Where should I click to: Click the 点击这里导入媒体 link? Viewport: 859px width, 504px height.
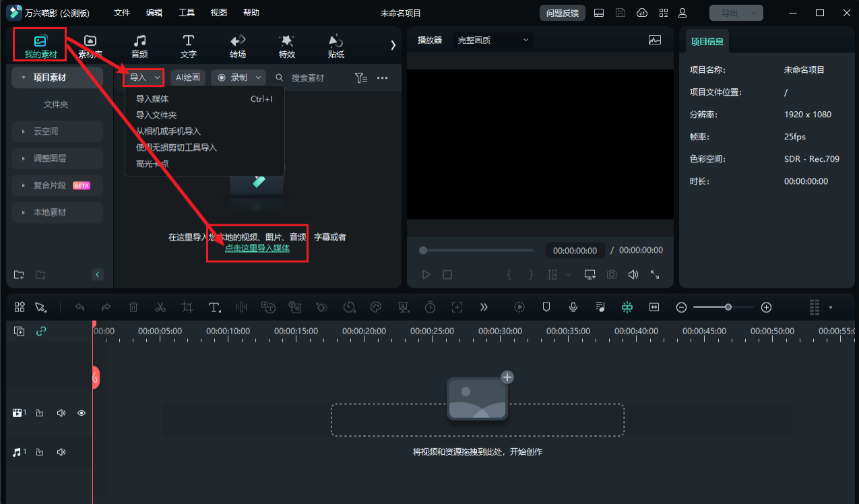coord(257,248)
